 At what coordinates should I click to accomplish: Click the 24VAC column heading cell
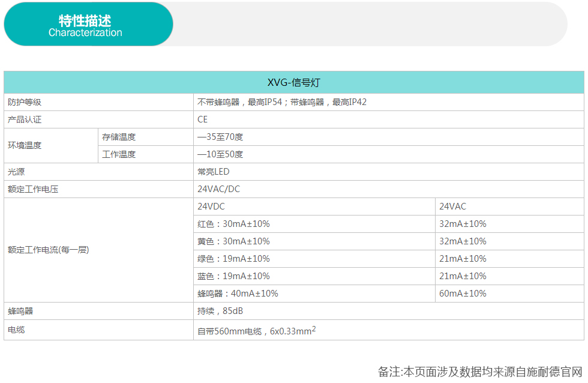(452, 207)
